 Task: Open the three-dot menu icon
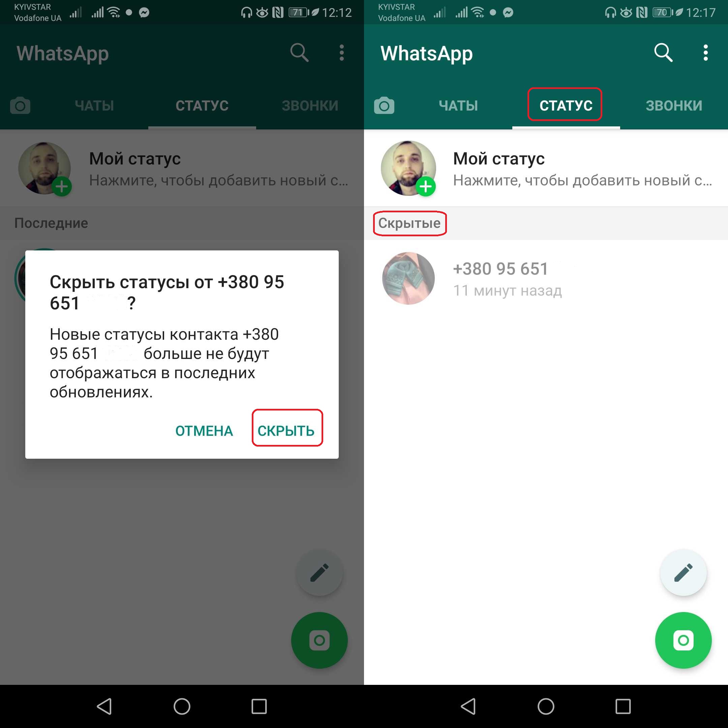click(x=705, y=53)
